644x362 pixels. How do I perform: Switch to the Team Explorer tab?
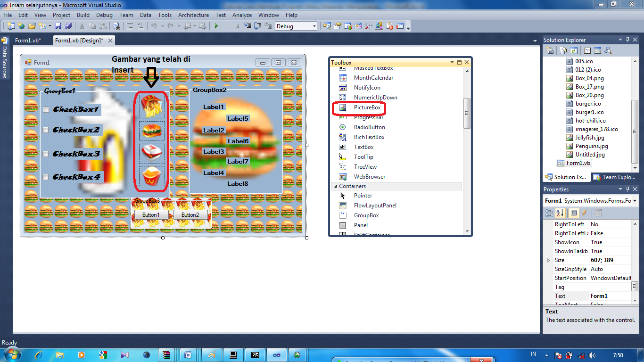point(614,177)
